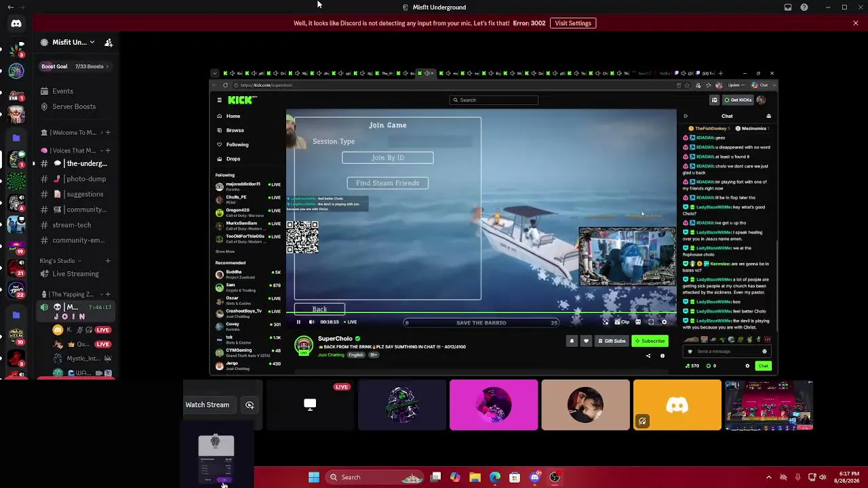
Task: Toggle stream notification bell for SuperCholo
Action: 572,341
